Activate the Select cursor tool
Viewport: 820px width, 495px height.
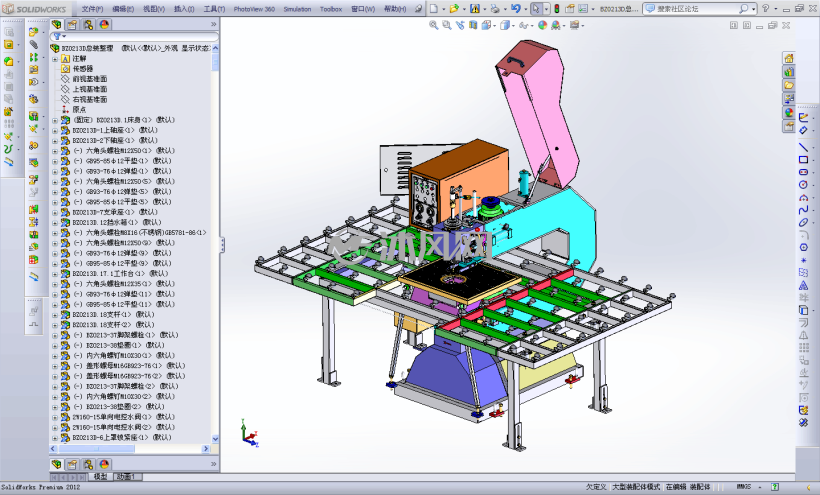[536, 8]
